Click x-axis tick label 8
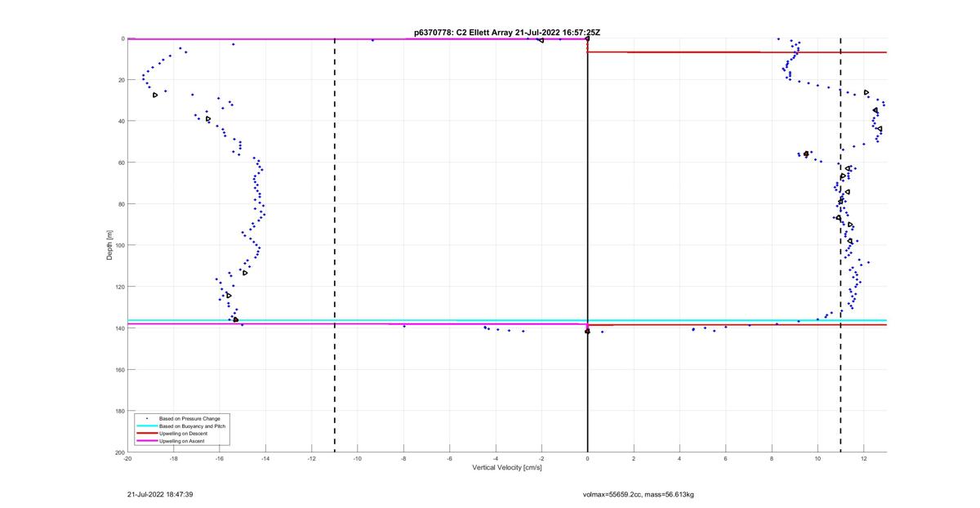The width and height of the screenshot is (980, 508). point(772,458)
